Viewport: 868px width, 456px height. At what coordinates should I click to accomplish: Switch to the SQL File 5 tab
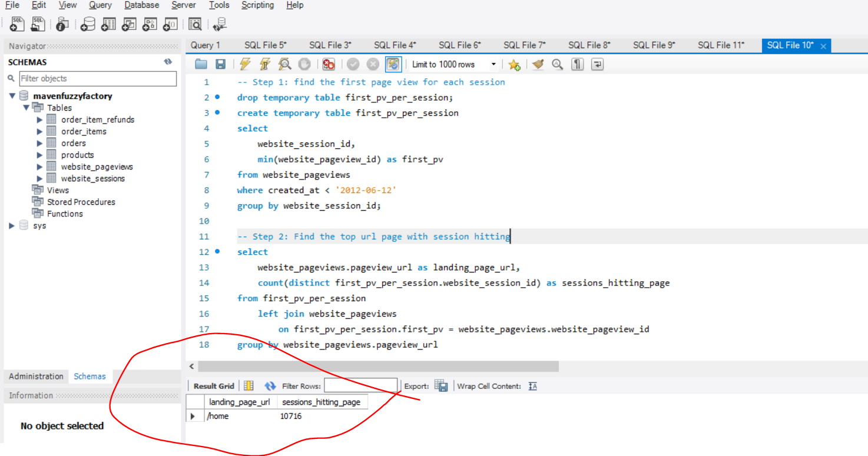click(266, 45)
